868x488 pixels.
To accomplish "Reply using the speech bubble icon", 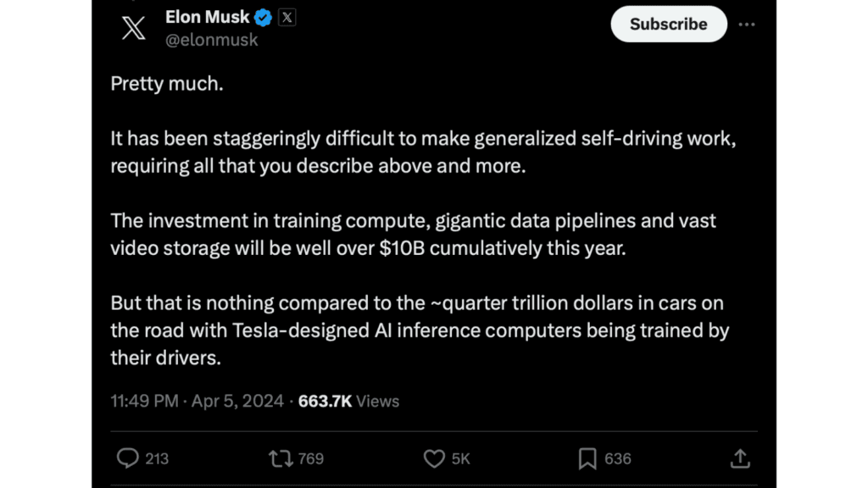I will point(128,458).
